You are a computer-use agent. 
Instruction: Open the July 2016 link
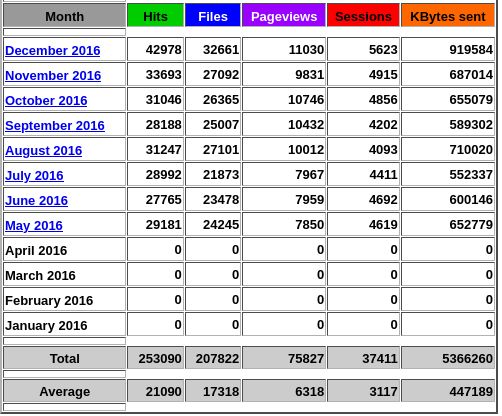tap(34, 175)
